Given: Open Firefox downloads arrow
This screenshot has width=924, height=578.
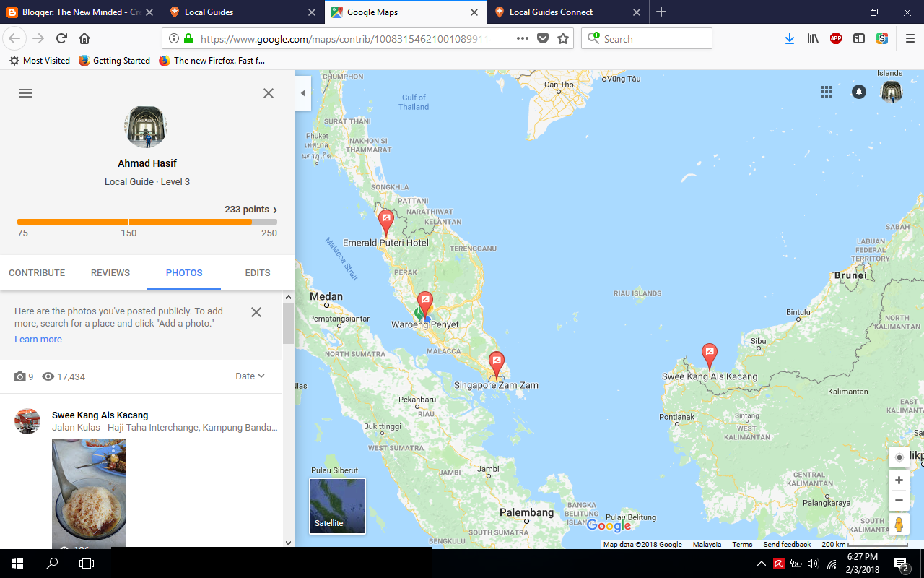Looking at the screenshot, I should (x=790, y=39).
